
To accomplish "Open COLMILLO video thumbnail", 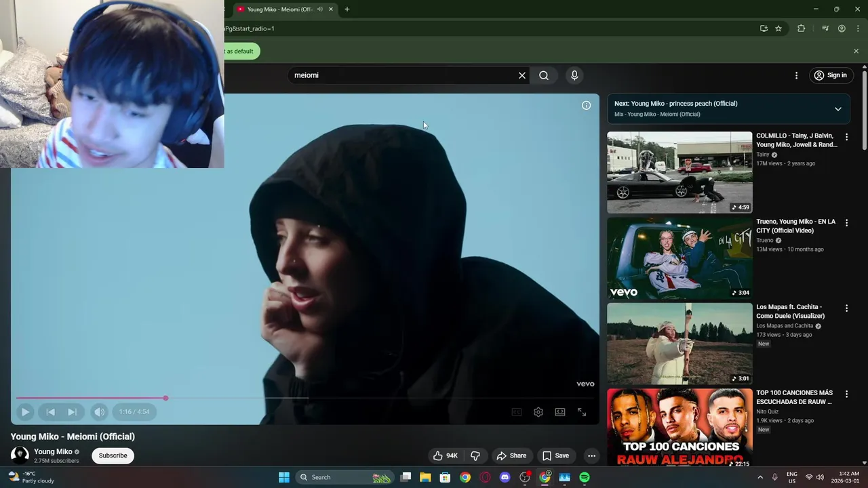I will click(x=679, y=172).
